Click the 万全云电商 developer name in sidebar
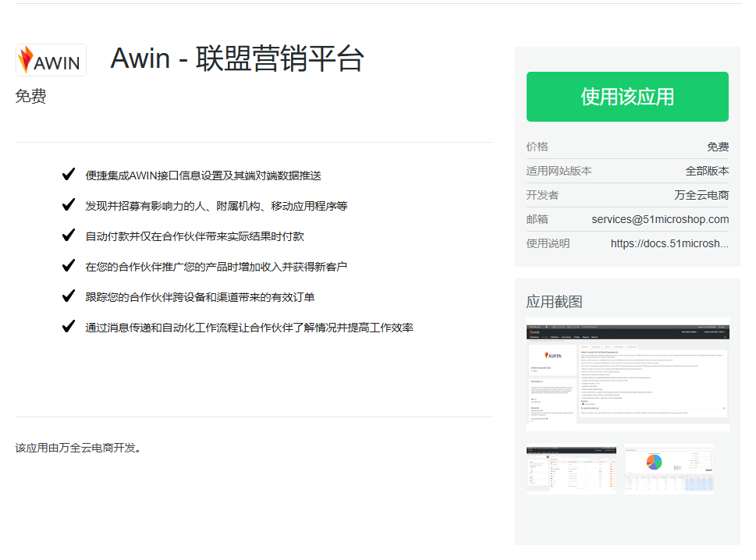756x560 pixels. coord(701,195)
